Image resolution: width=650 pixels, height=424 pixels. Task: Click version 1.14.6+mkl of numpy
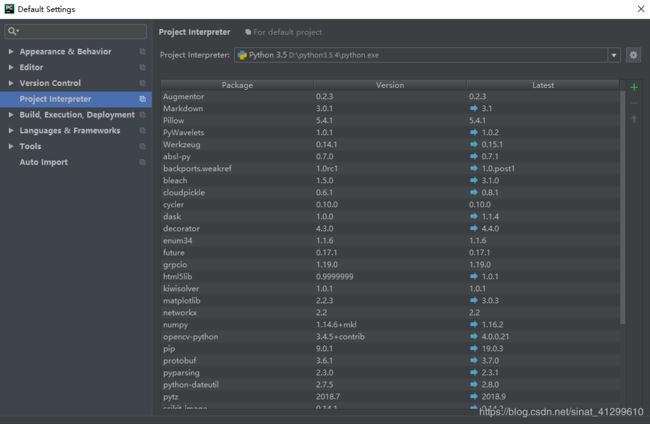336,325
